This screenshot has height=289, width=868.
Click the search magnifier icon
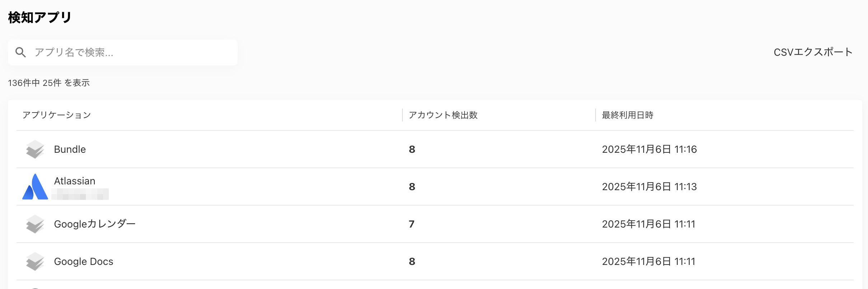pyautogui.click(x=20, y=52)
